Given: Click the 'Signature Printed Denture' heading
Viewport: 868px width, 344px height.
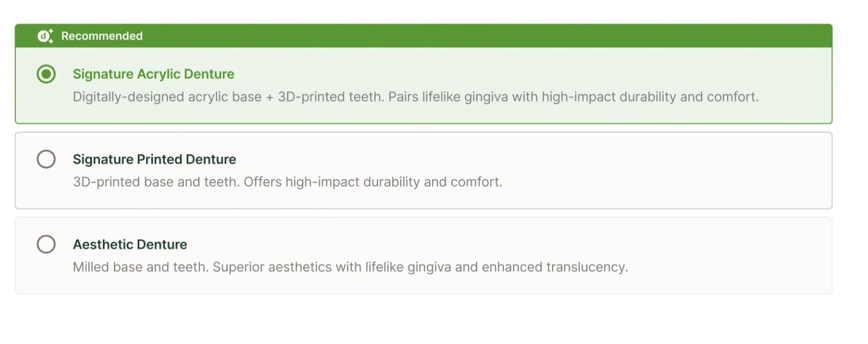Looking at the screenshot, I should (x=154, y=160).
